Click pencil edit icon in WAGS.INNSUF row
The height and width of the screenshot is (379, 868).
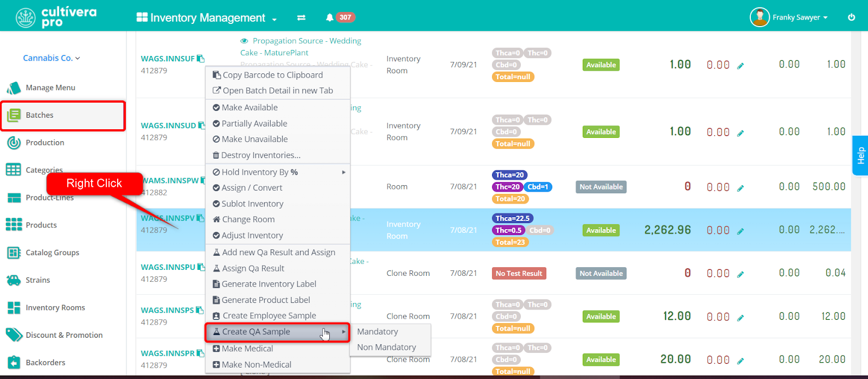coord(741,66)
